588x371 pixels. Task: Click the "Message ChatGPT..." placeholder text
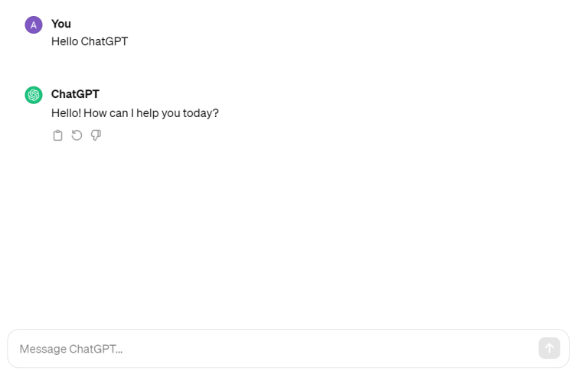71,349
